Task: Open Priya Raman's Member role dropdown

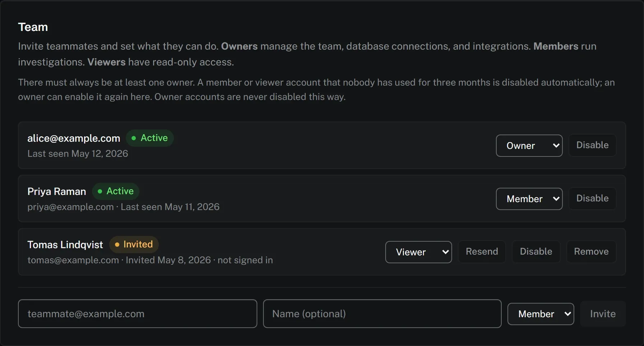Action: point(529,199)
